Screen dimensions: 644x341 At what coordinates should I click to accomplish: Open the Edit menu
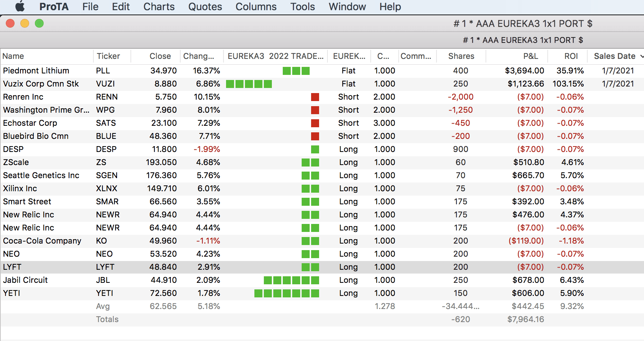tap(121, 7)
